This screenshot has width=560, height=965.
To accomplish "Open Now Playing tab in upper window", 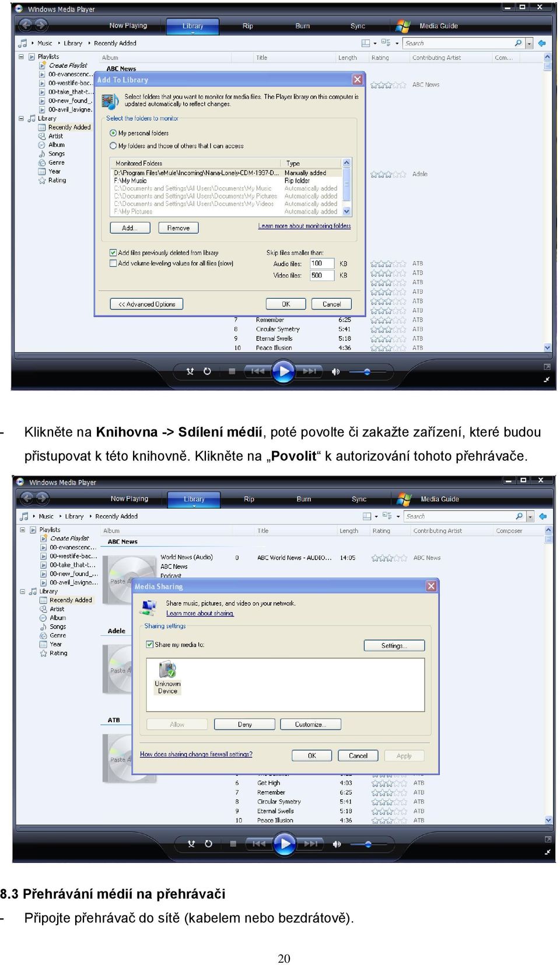I will [128, 26].
